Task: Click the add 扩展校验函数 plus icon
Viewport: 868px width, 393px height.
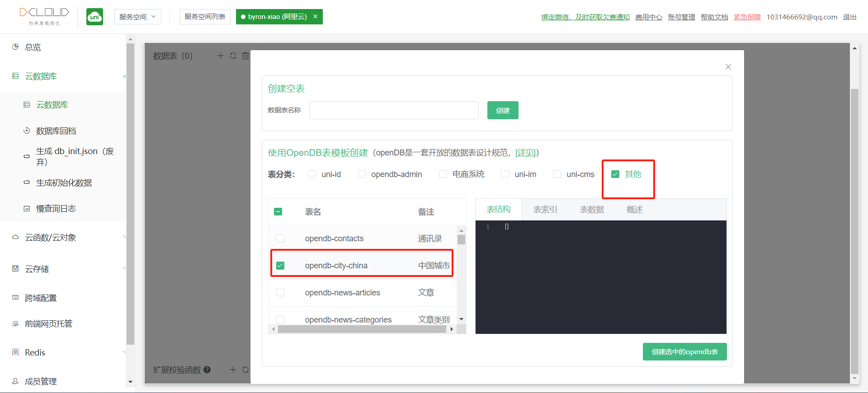Action: (233, 370)
